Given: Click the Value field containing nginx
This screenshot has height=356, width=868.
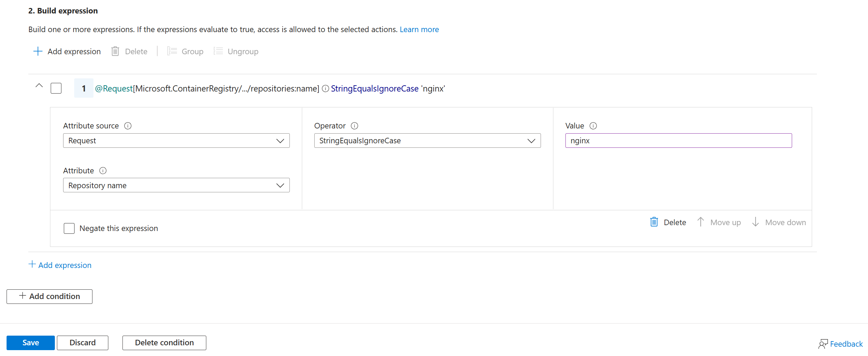Looking at the screenshot, I should [x=678, y=141].
